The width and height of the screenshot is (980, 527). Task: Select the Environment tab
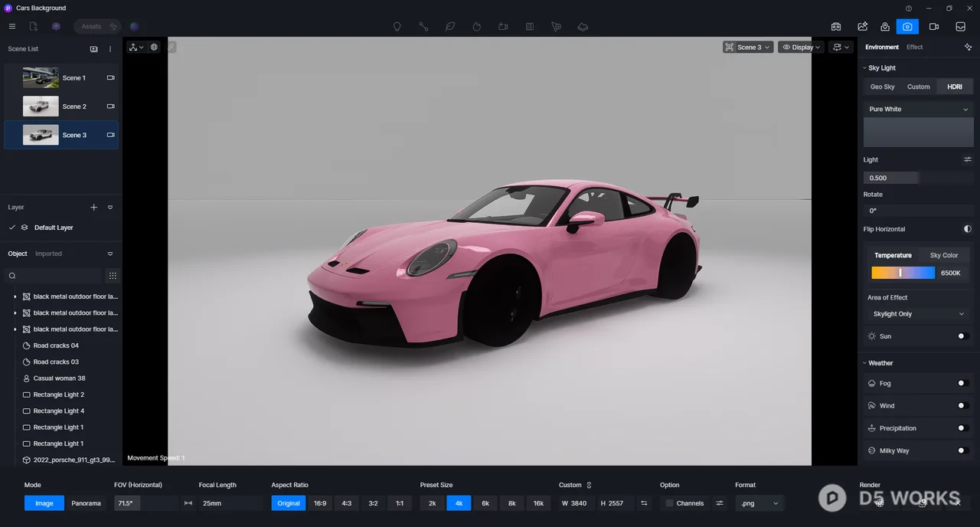coord(882,47)
